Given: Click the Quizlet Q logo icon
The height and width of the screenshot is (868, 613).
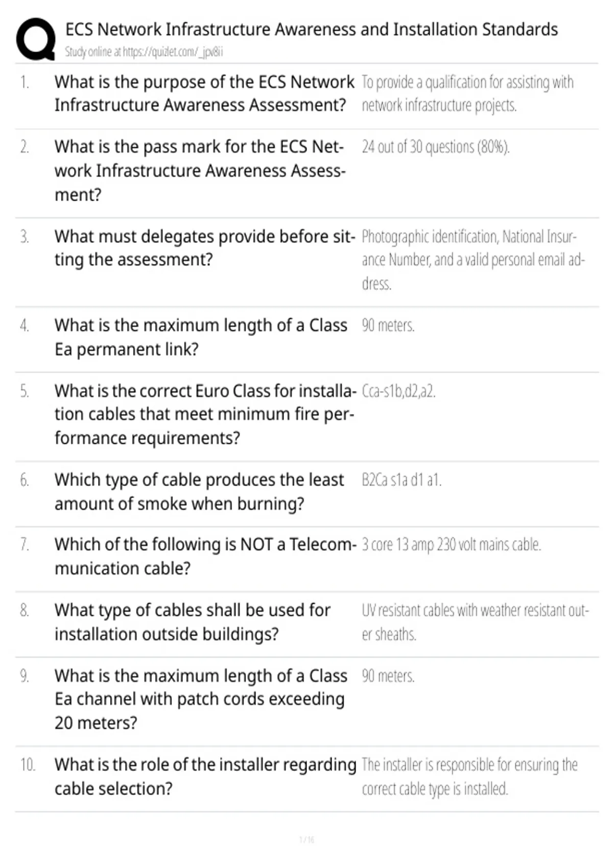Looking at the screenshot, I should pos(36,39).
